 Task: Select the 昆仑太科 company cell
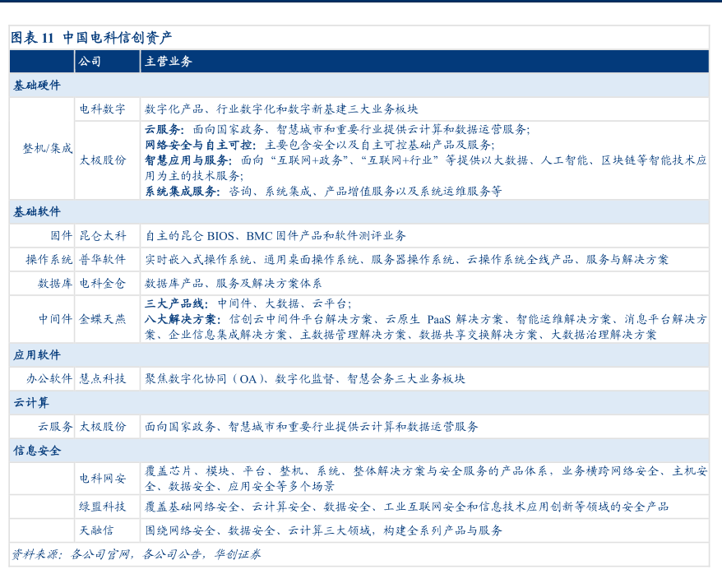click(x=103, y=236)
